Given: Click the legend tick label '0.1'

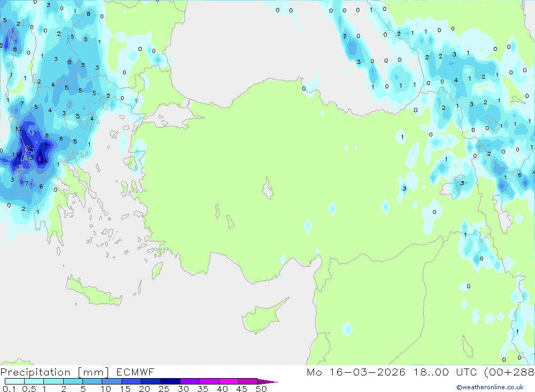Looking at the screenshot, I should 9,389.
